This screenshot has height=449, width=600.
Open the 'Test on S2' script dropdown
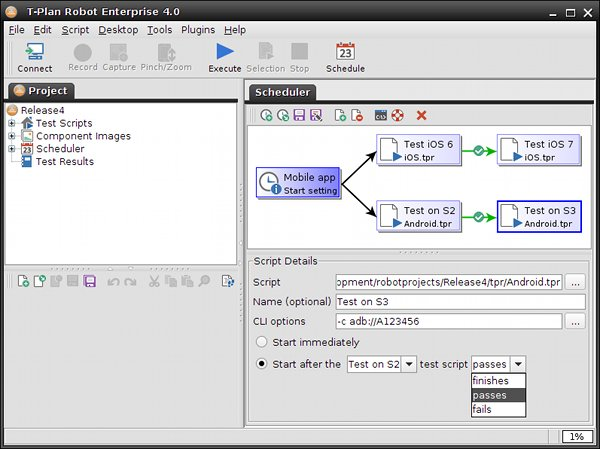408,365
